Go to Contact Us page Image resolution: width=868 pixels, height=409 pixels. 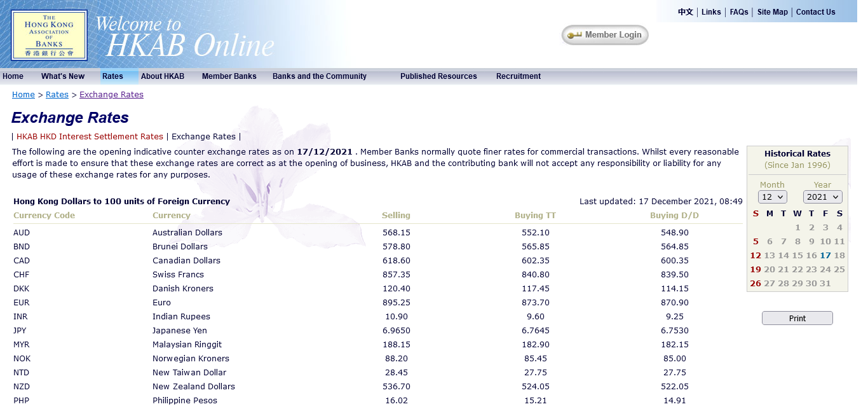pyautogui.click(x=815, y=12)
